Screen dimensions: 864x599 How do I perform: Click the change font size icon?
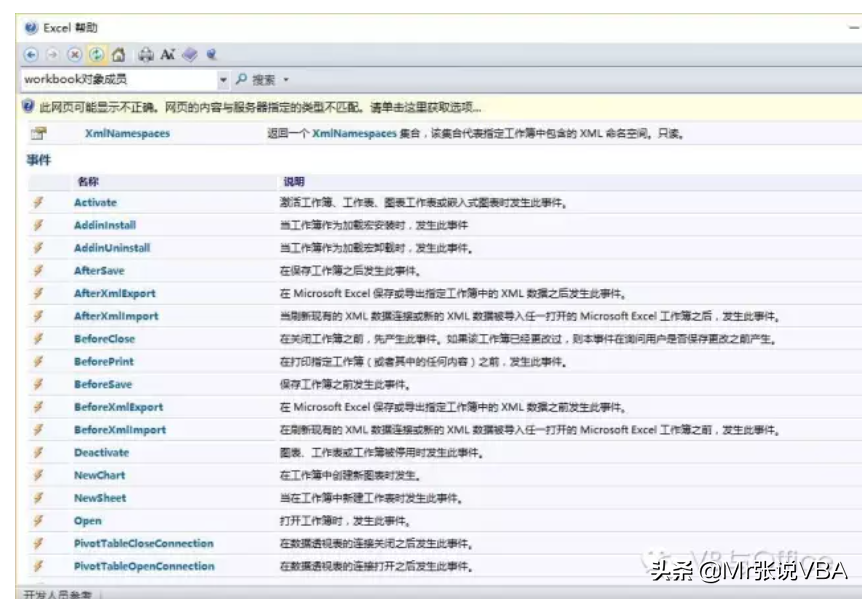pyautogui.click(x=168, y=55)
